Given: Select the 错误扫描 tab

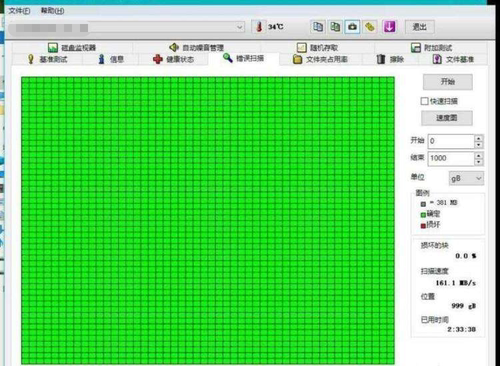Looking at the screenshot, I should point(244,58).
